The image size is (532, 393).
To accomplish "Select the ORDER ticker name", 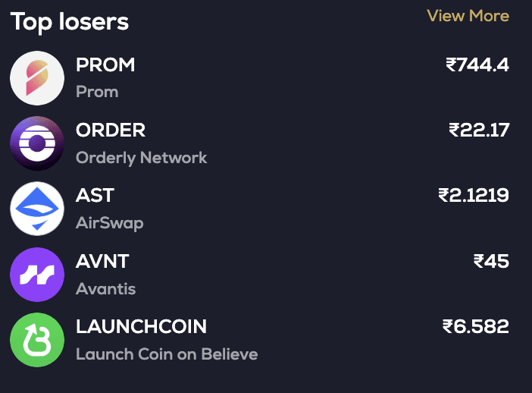I will click(x=111, y=130).
